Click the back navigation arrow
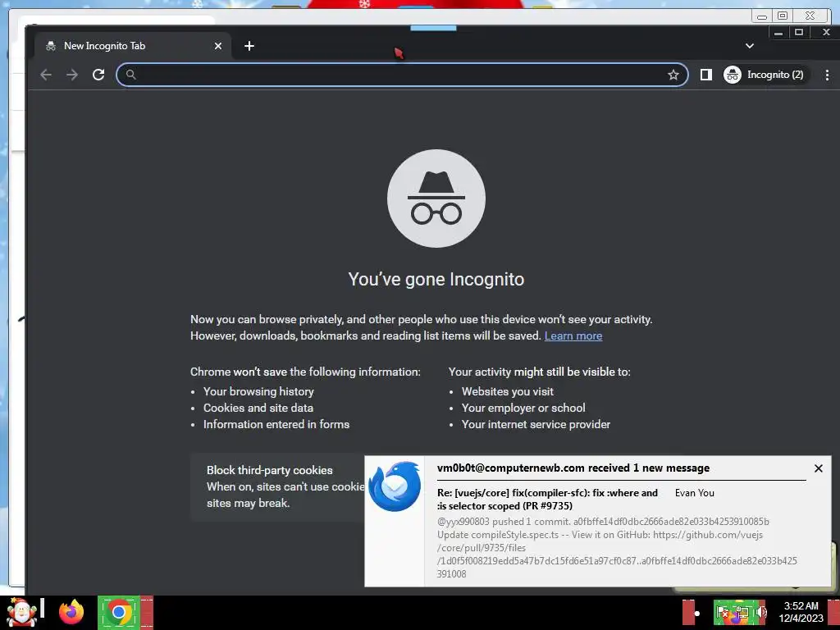 pos(46,75)
